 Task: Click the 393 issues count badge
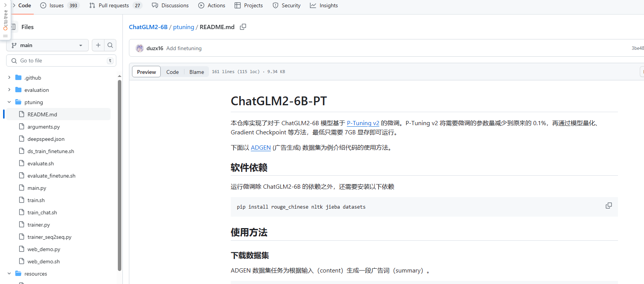pos(73,5)
